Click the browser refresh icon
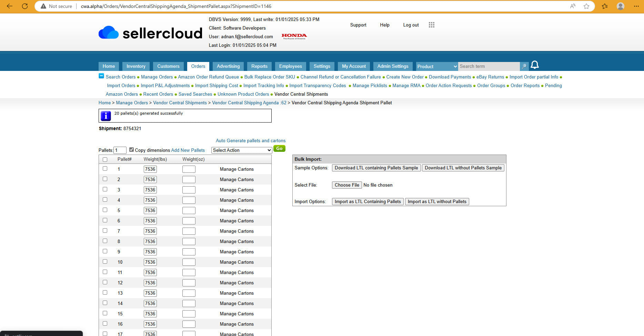The height and width of the screenshot is (336, 644). coord(25,6)
